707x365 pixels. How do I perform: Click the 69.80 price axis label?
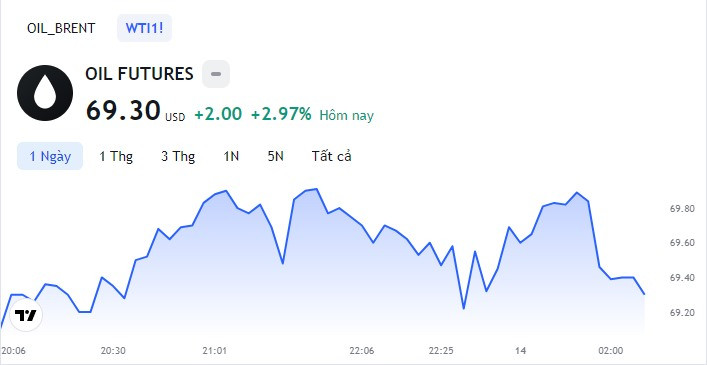682,209
